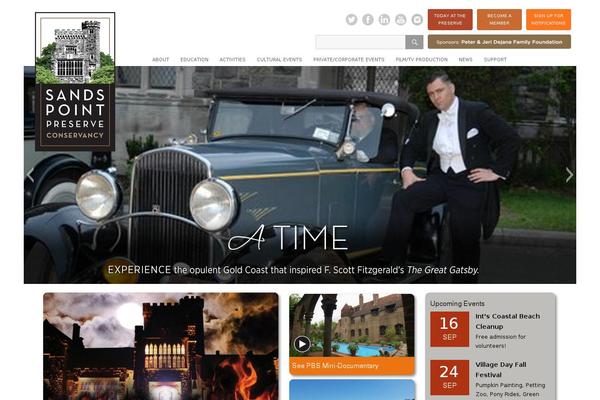The width and height of the screenshot is (600, 400).
Task: Click the A TIME slide headline
Action: (288, 238)
